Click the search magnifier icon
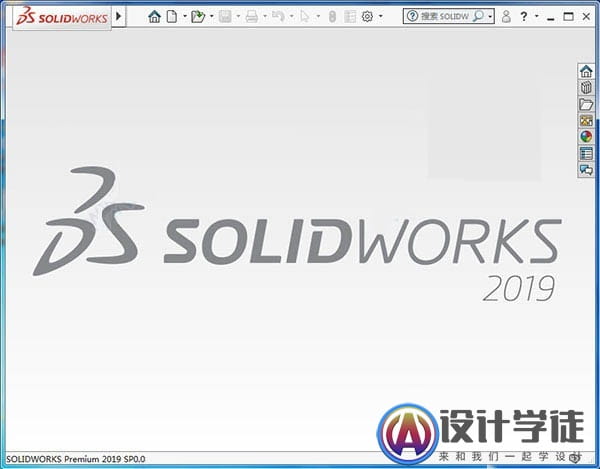This screenshot has height=469, width=600. point(478,16)
